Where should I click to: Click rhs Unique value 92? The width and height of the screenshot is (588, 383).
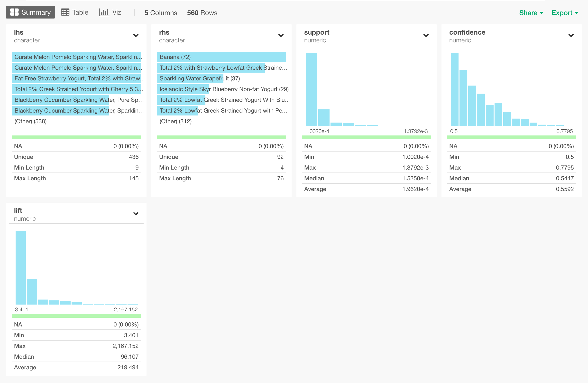click(x=280, y=157)
